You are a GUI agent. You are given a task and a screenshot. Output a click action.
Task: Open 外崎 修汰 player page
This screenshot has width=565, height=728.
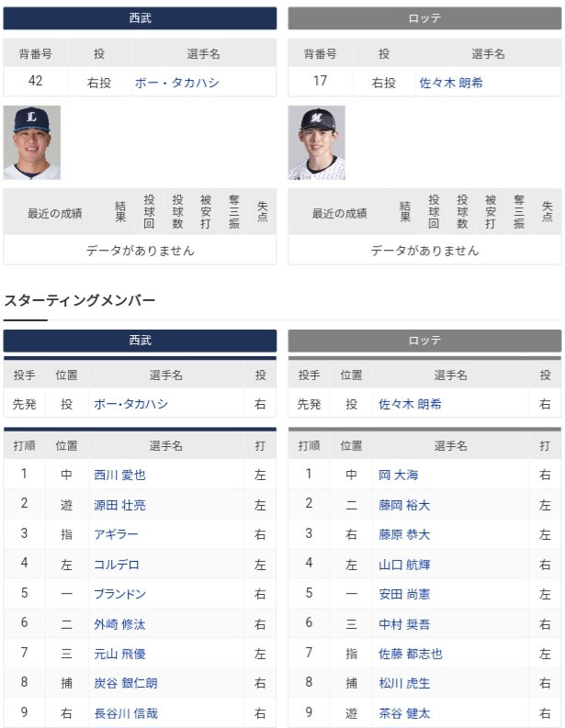(119, 624)
